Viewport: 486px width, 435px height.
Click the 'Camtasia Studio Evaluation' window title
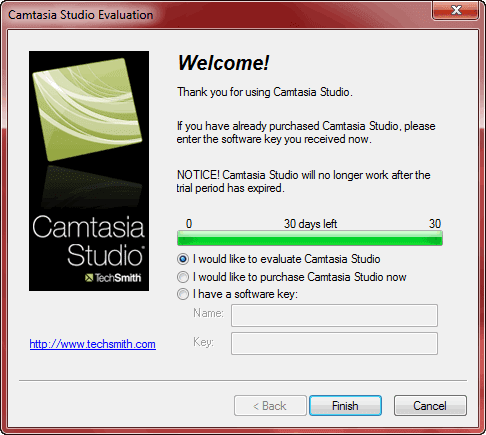coord(81,15)
